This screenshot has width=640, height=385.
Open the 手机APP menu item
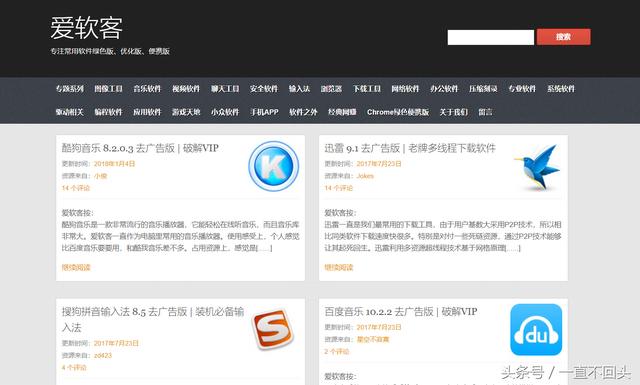pyautogui.click(x=264, y=112)
